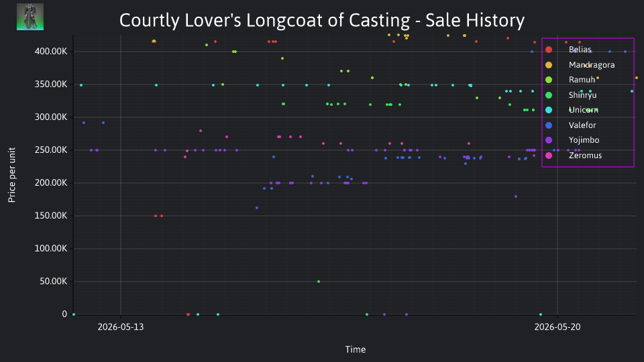644x362 pixels.
Task: Click the Time axis title
Action: pyautogui.click(x=356, y=349)
